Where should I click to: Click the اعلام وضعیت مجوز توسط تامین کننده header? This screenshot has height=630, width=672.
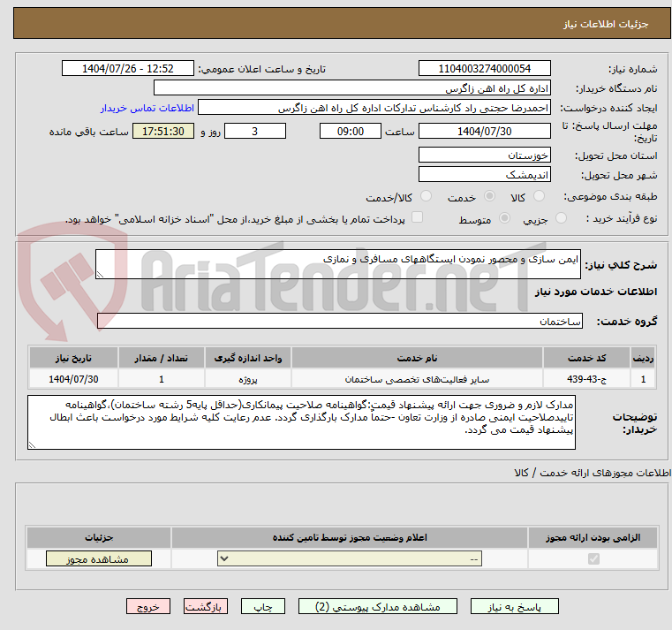click(x=350, y=537)
